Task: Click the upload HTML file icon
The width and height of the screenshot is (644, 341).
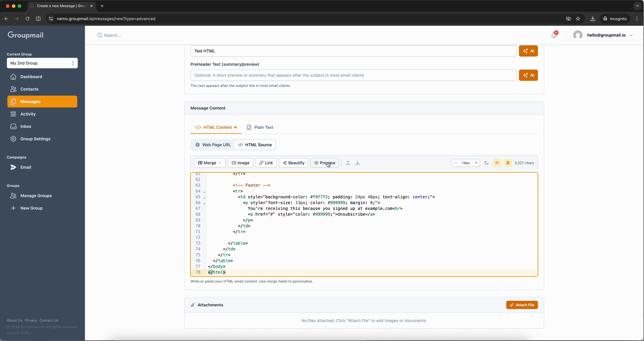Action: tap(348, 163)
